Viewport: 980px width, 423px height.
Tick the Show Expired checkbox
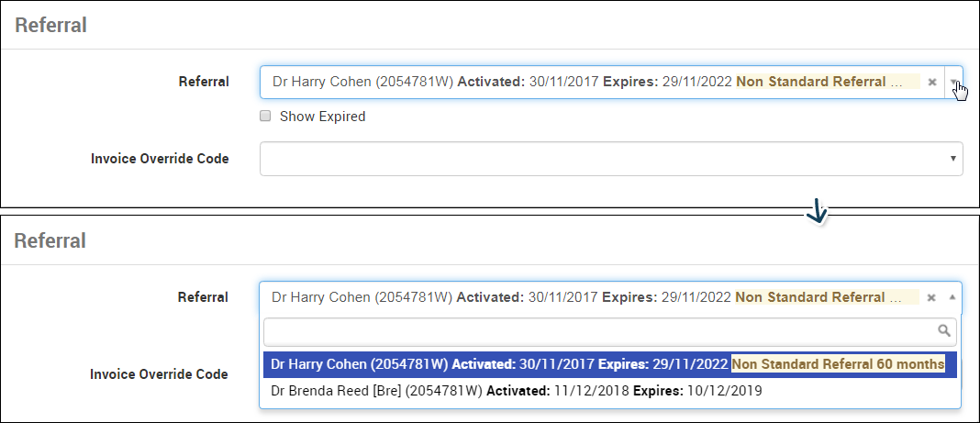[x=265, y=116]
